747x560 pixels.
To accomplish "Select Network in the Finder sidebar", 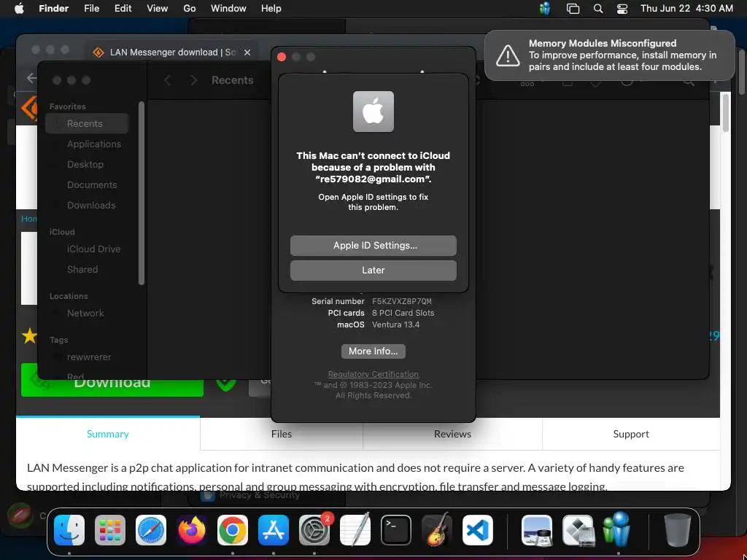I will click(88, 314).
